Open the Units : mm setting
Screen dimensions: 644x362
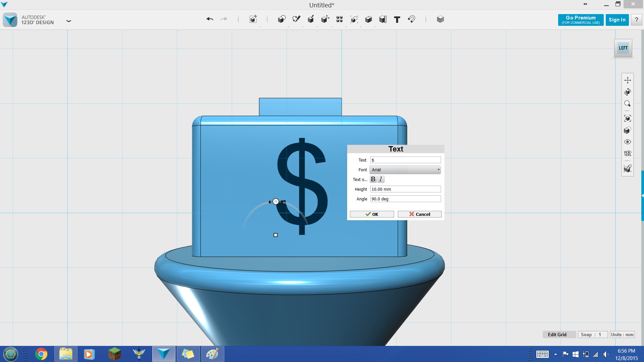coord(622,335)
